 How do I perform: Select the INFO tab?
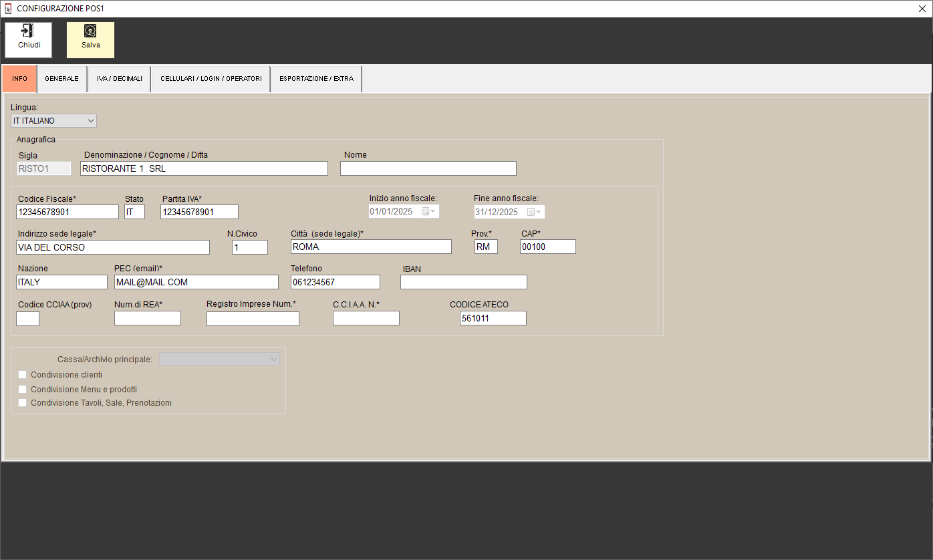pos(19,79)
